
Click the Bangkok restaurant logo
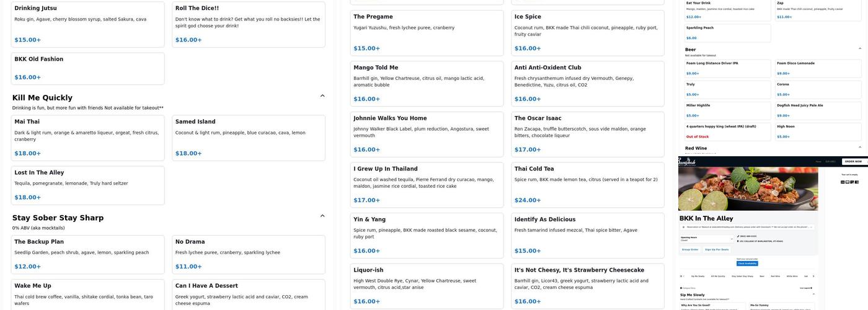pyautogui.click(x=687, y=162)
